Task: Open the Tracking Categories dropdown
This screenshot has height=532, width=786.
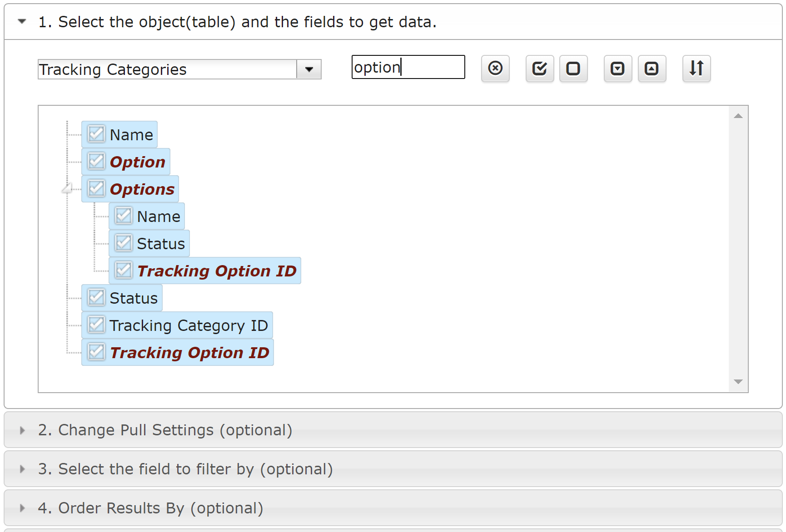Action: [309, 69]
